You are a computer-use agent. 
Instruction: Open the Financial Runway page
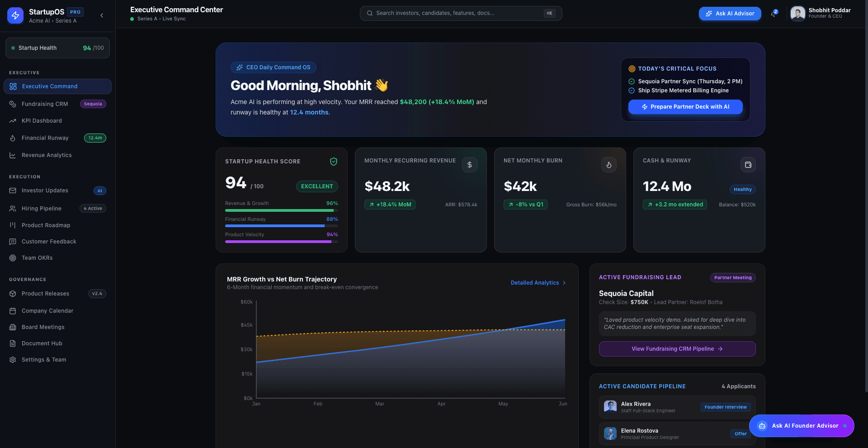[57, 138]
